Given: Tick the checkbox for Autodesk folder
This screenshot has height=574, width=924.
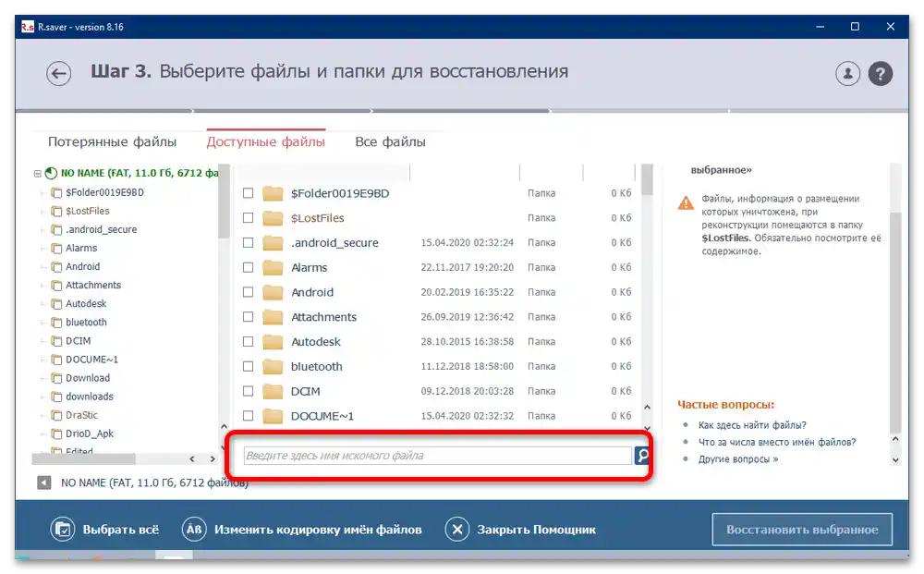Looking at the screenshot, I should (248, 342).
